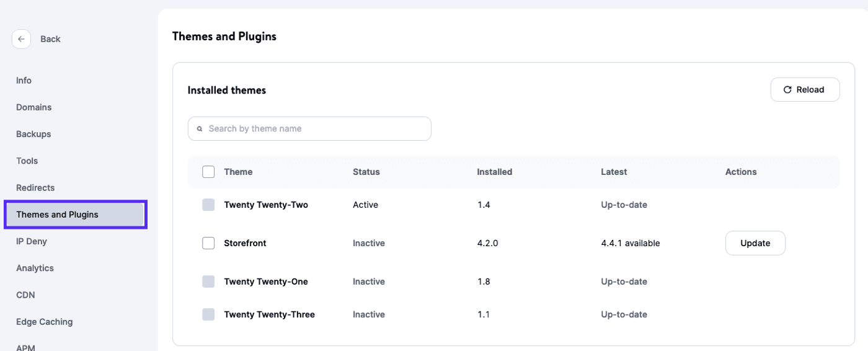Select Themes and Plugins sidebar item
Image resolution: width=868 pixels, height=351 pixels.
[x=58, y=215]
